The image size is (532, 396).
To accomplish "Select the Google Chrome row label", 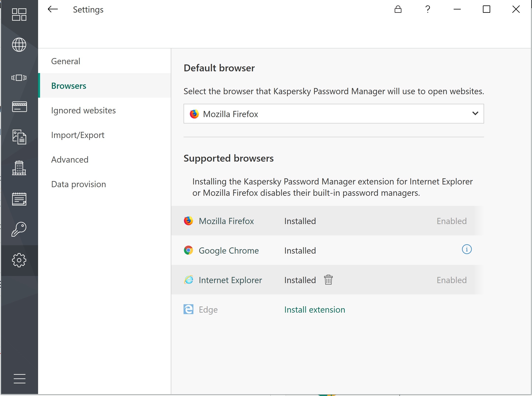I will pos(229,251).
